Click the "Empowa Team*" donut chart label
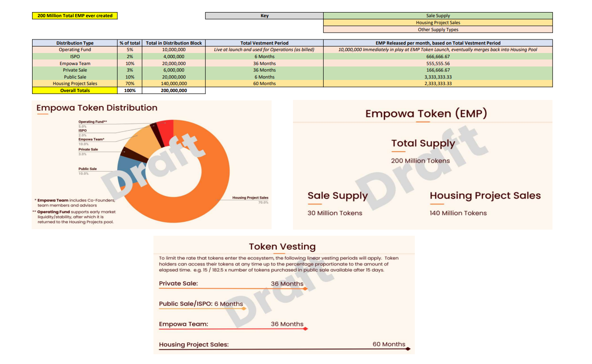Image resolution: width=592 pixels, height=364 pixels. [91, 139]
